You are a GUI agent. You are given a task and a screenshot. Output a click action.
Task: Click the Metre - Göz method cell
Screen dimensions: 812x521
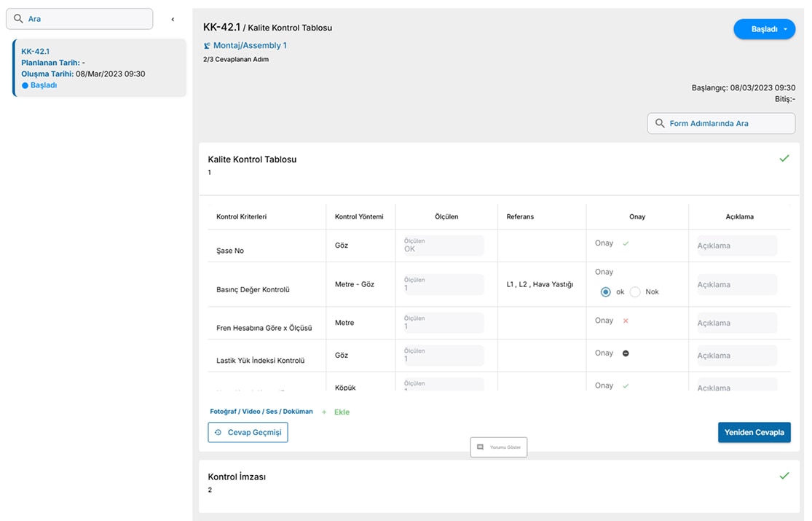(354, 284)
